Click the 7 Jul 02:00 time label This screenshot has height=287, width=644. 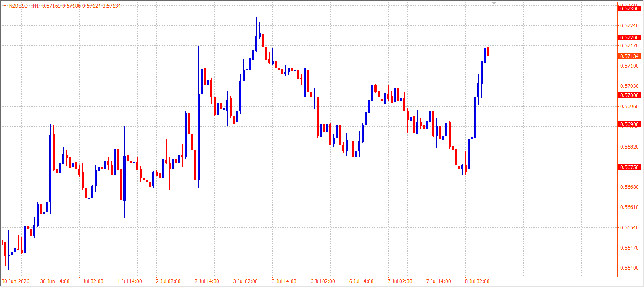point(400,281)
